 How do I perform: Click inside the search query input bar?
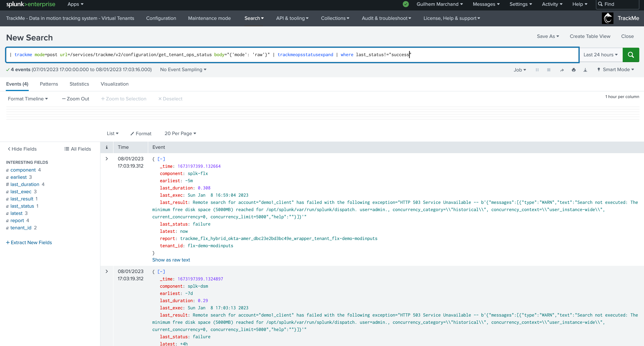click(x=292, y=55)
